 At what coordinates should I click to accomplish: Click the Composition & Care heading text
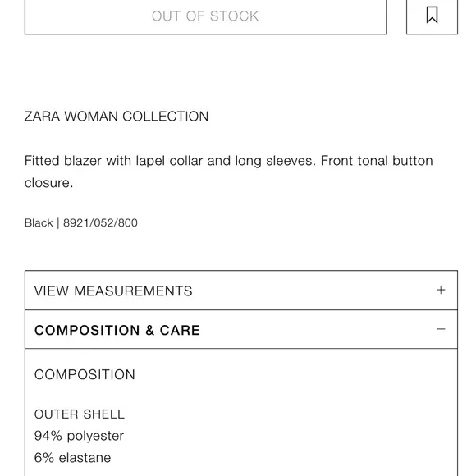pos(117,330)
